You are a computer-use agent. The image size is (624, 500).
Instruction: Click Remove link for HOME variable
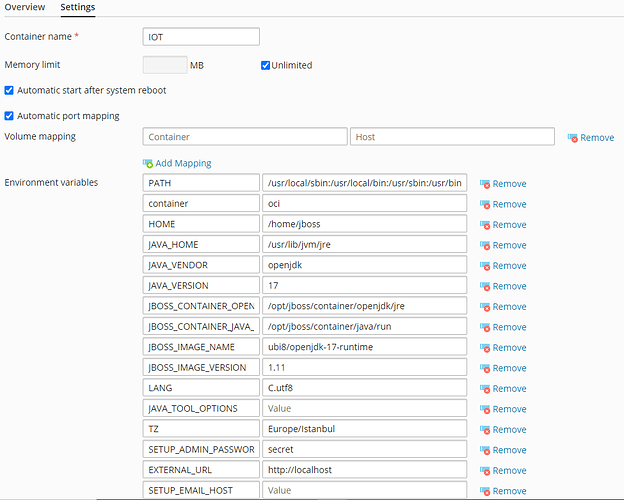pyautogui.click(x=509, y=225)
